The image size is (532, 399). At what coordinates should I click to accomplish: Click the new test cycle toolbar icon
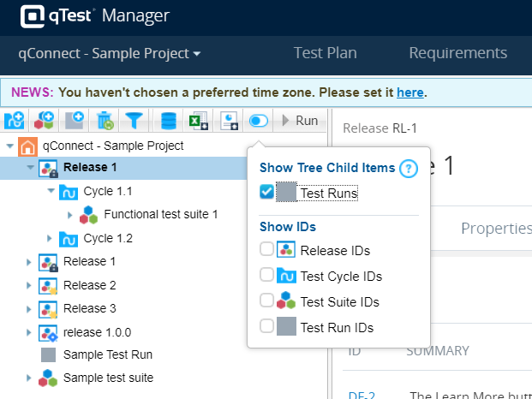click(14, 122)
